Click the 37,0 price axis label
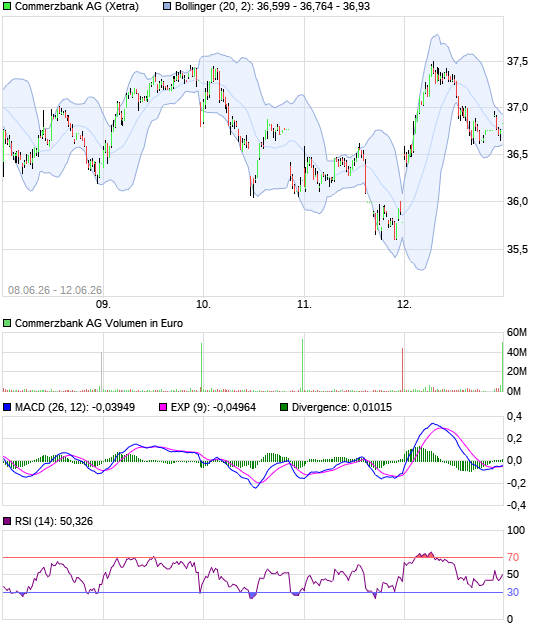Screen dimensions: 545x629 [x=517, y=108]
